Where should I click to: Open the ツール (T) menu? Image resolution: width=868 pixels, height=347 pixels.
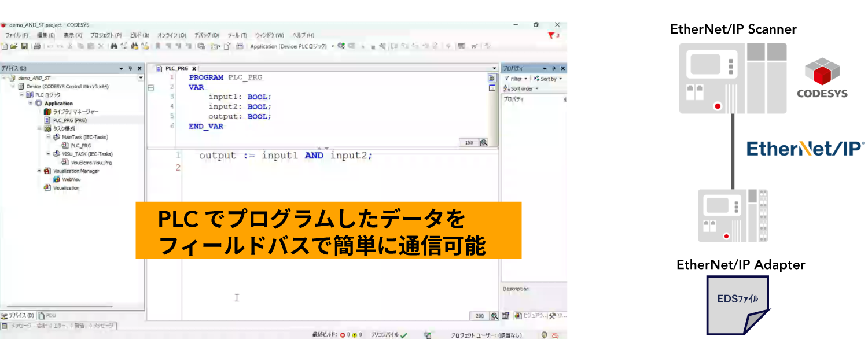pyautogui.click(x=237, y=35)
